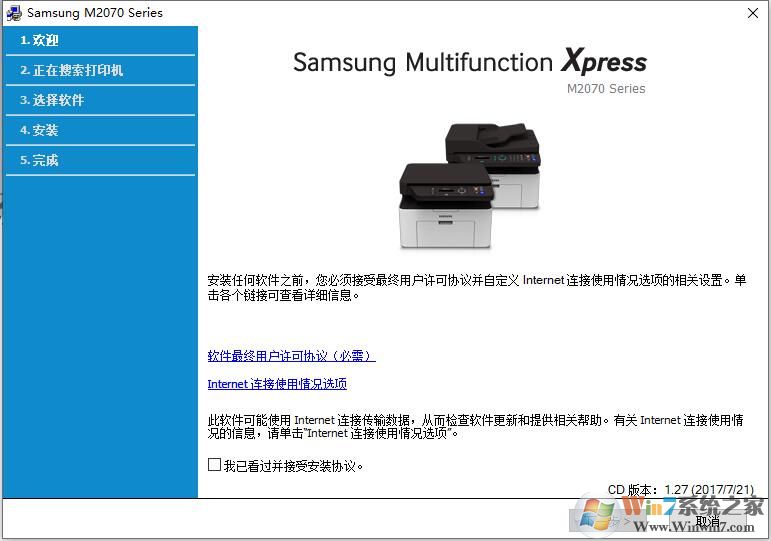Open the 软件最终用户许可协议（必需）link

[292, 356]
